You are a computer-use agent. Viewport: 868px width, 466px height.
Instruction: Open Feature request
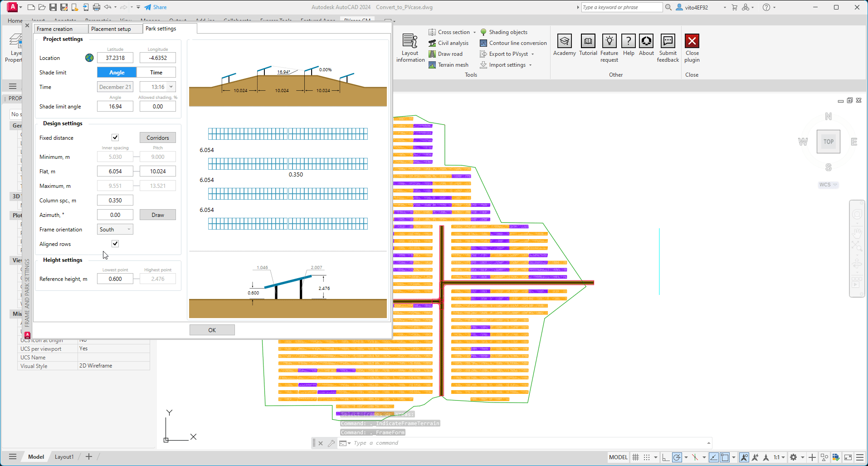(610, 48)
